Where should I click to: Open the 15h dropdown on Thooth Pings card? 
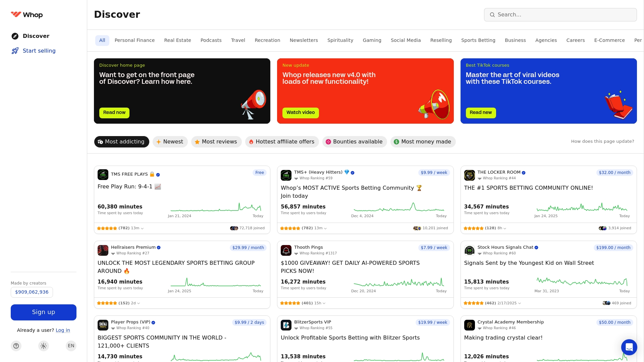(324, 303)
